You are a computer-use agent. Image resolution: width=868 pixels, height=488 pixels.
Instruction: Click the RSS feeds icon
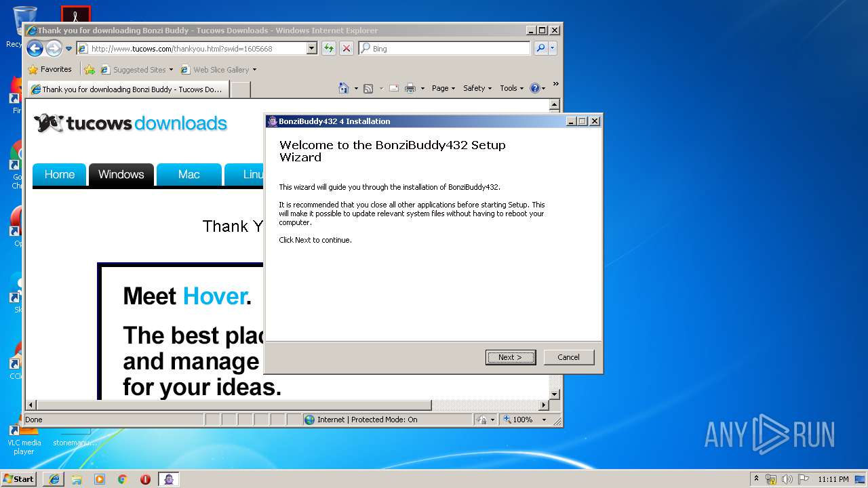pyautogui.click(x=368, y=88)
